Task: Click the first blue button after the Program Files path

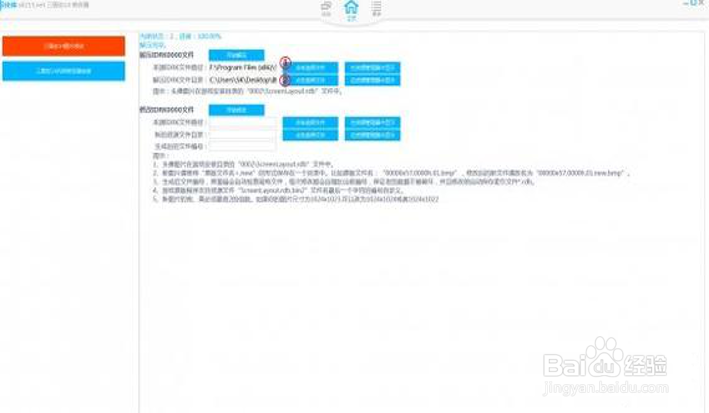Action: [x=310, y=68]
